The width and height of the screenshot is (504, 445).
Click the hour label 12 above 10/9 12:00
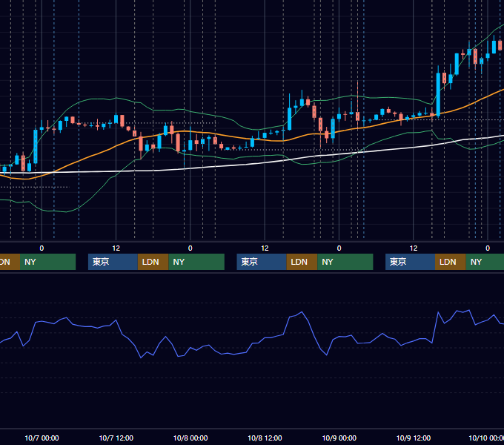click(414, 248)
